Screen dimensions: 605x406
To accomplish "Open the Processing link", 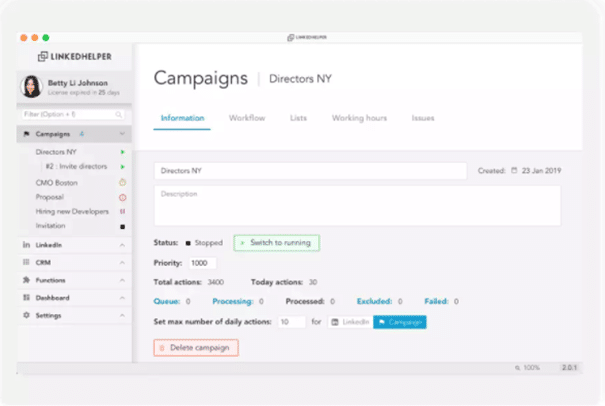I will (x=233, y=301).
